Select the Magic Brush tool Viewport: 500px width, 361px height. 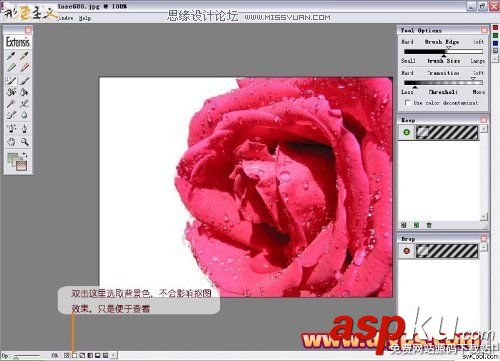coord(11,80)
